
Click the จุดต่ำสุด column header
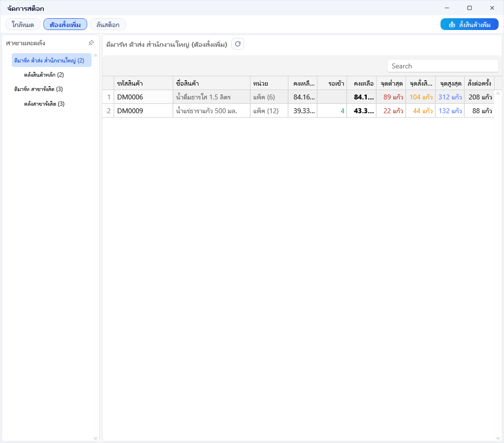tap(391, 83)
